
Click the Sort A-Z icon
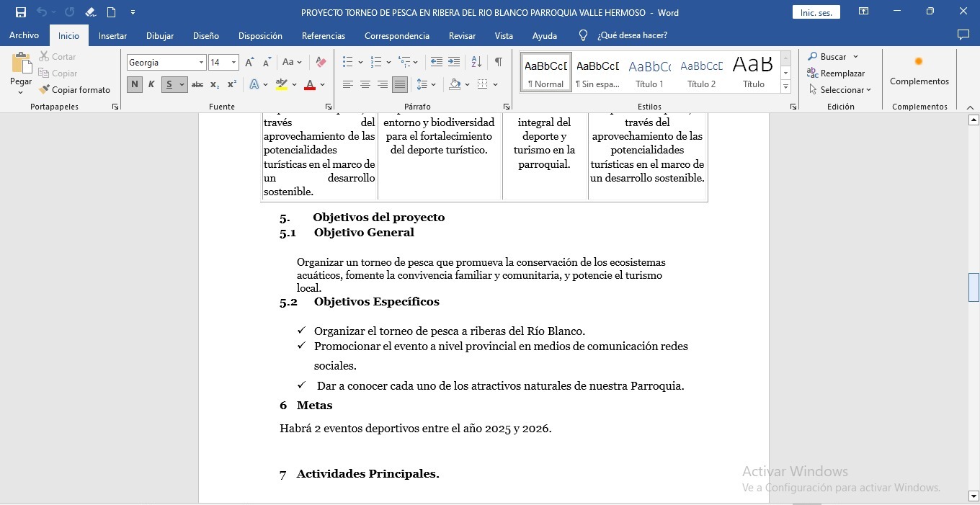[x=476, y=63]
